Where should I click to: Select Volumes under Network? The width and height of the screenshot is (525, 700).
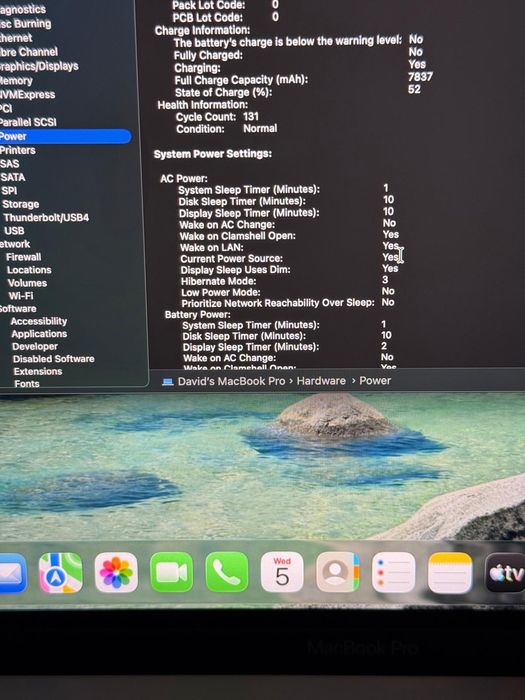tap(27, 283)
